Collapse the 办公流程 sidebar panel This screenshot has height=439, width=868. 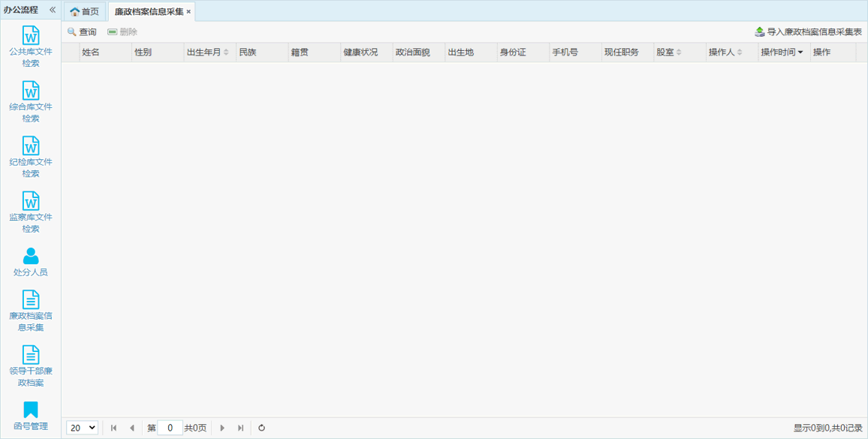[53, 10]
